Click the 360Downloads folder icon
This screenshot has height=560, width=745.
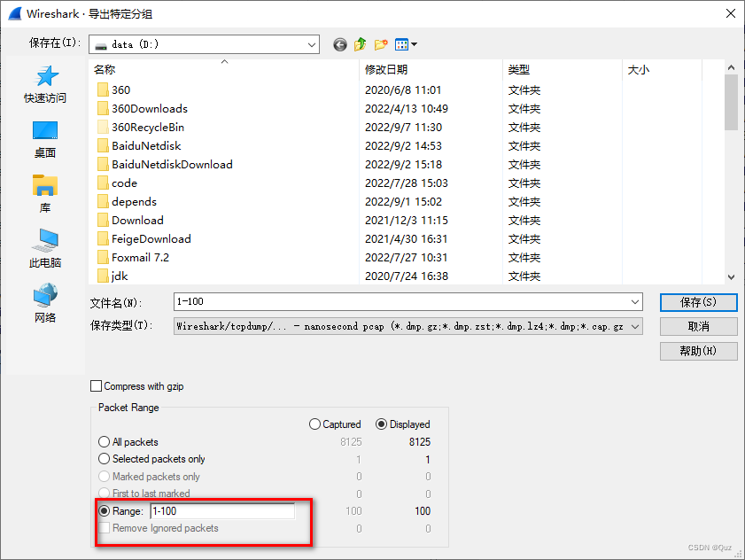coord(103,108)
